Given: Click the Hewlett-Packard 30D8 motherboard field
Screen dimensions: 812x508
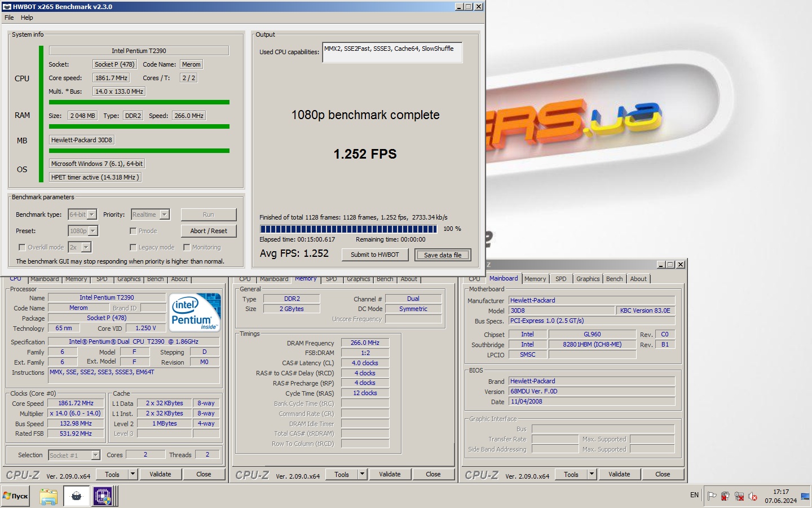Looking at the screenshot, I should 82,140.
